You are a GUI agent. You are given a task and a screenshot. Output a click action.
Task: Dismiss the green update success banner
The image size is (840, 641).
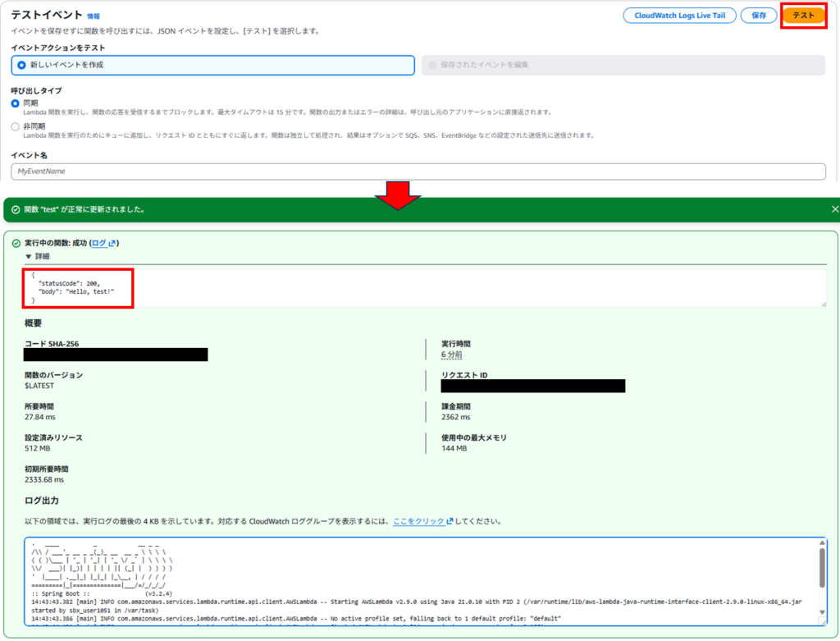pyautogui.click(x=834, y=209)
